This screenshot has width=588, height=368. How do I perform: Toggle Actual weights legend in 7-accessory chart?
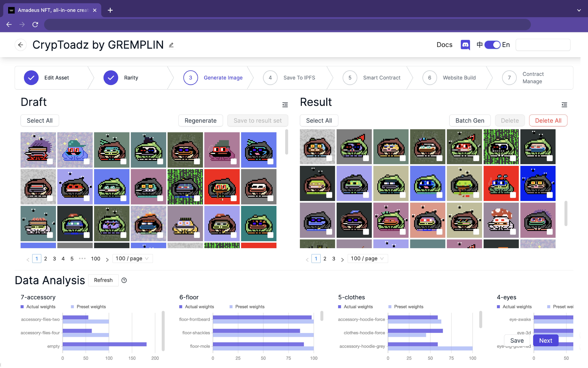pyautogui.click(x=38, y=307)
